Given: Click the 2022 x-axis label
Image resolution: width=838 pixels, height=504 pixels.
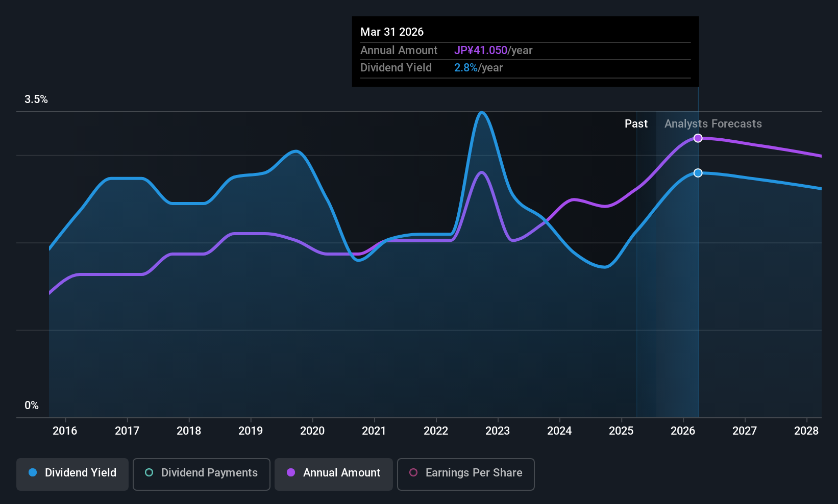Looking at the screenshot, I should pyautogui.click(x=436, y=431).
